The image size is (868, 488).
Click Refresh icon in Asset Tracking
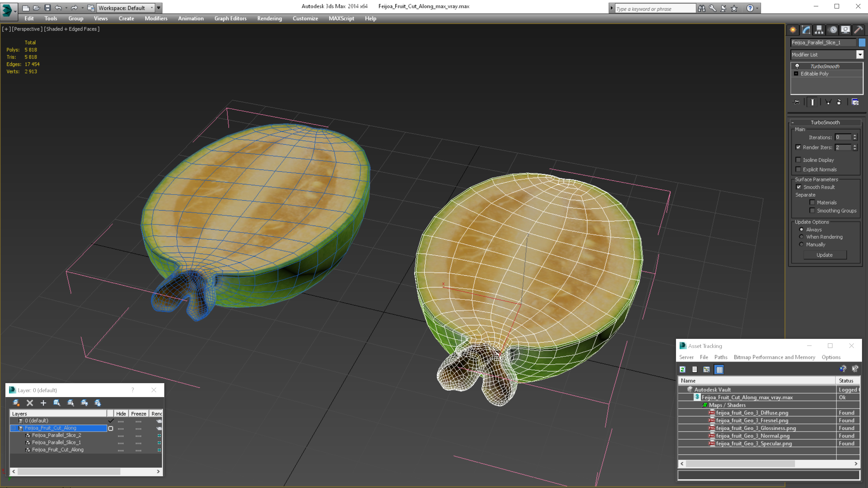[x=682, y=369]
